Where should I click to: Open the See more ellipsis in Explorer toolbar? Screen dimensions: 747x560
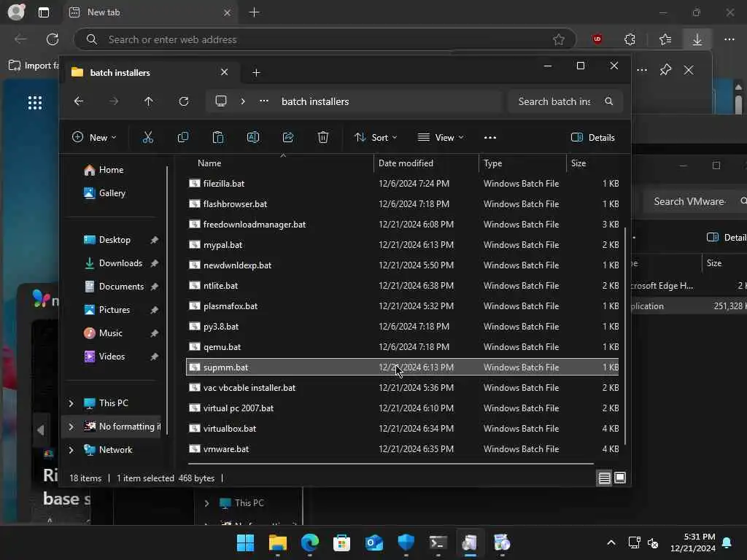pos(489,138)
